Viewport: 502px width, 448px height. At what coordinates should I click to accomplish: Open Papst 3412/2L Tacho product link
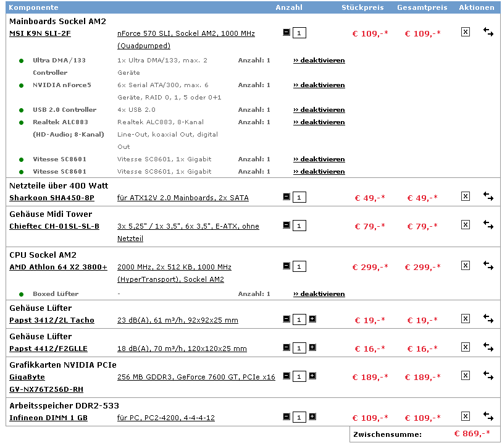52,321
